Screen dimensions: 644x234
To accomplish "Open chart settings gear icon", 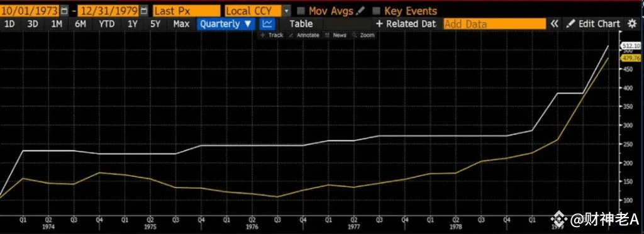I will pos(632,24).
